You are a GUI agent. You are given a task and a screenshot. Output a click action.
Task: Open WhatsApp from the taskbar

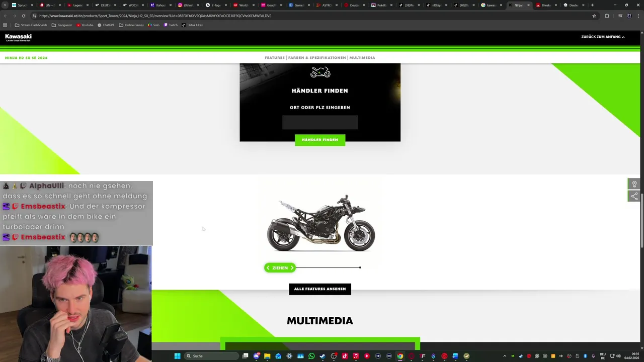pos(311,356)
